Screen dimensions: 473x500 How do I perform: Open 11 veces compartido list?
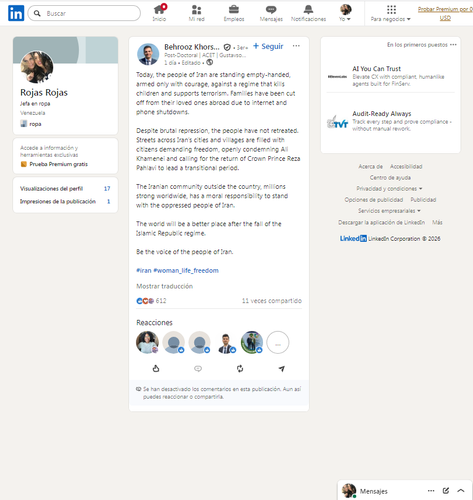pos(272,301)
